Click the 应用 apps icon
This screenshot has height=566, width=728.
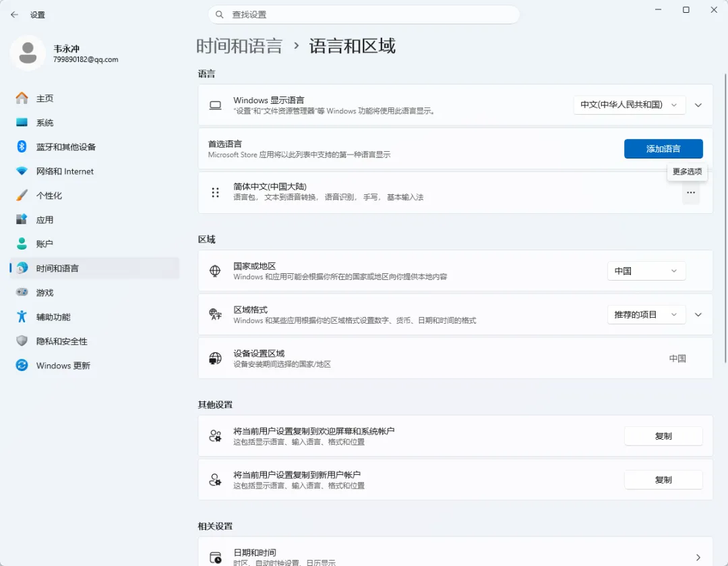(22, 219)
